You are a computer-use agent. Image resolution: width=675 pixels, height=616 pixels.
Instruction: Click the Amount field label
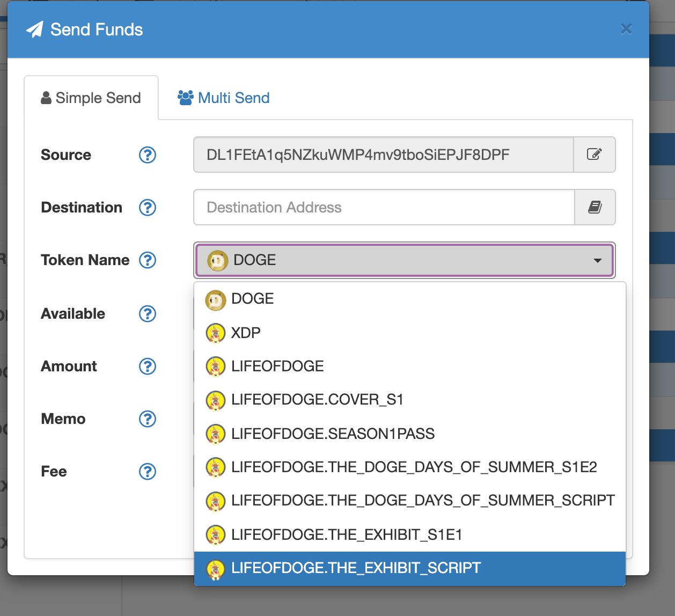click(69, 366)
